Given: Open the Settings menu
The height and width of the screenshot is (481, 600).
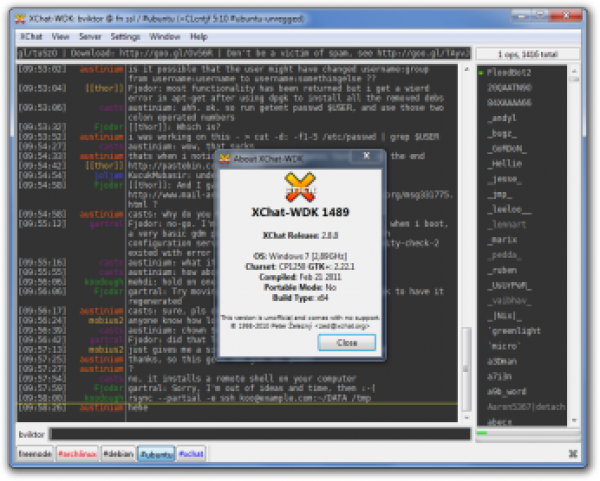Looking at the screenshot, I should [x=125, y=37].
